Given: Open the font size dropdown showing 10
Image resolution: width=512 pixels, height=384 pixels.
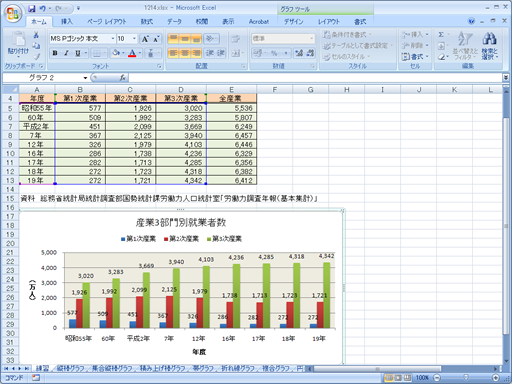Looking at the screenshot, I should (x=134, y=39).
